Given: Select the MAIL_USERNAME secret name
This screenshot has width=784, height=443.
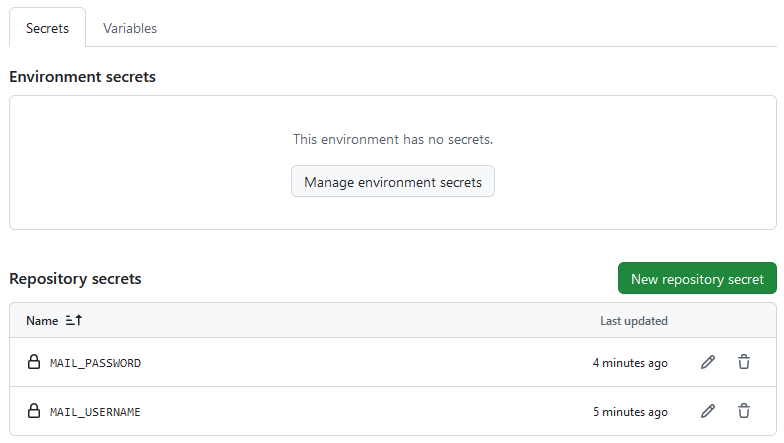Looking at the screenshot, I should [95, 412].
